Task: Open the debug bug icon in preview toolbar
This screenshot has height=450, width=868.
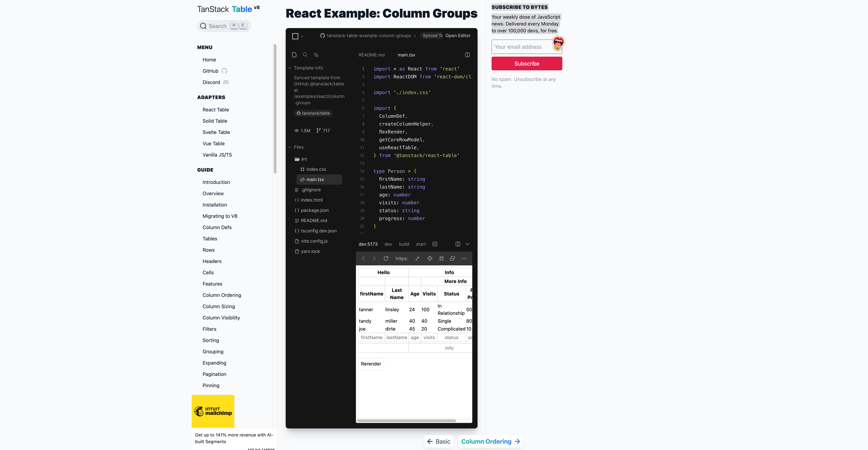Action: click(441, 258)
